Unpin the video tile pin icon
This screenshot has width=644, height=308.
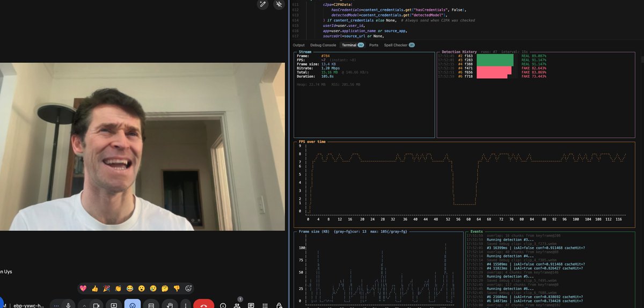[x=279, y=4]
